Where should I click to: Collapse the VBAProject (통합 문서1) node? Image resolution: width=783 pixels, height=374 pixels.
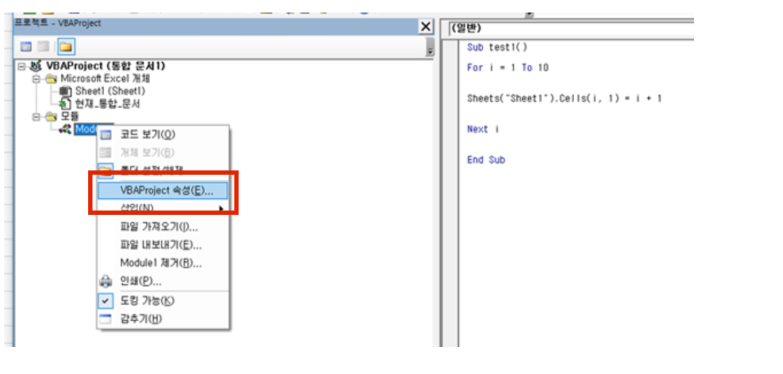coord(21,66)
